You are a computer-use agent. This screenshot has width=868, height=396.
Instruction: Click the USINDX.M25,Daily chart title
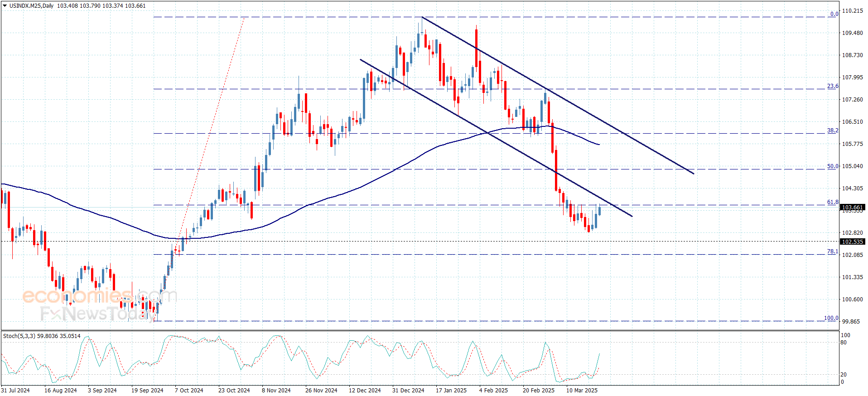31,6
